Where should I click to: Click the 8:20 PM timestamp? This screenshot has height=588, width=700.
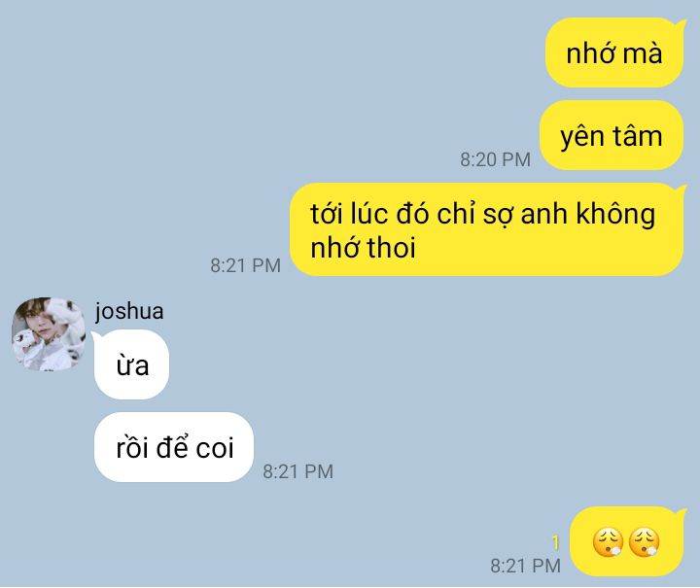pyautogui.click(x=495, y=159)
